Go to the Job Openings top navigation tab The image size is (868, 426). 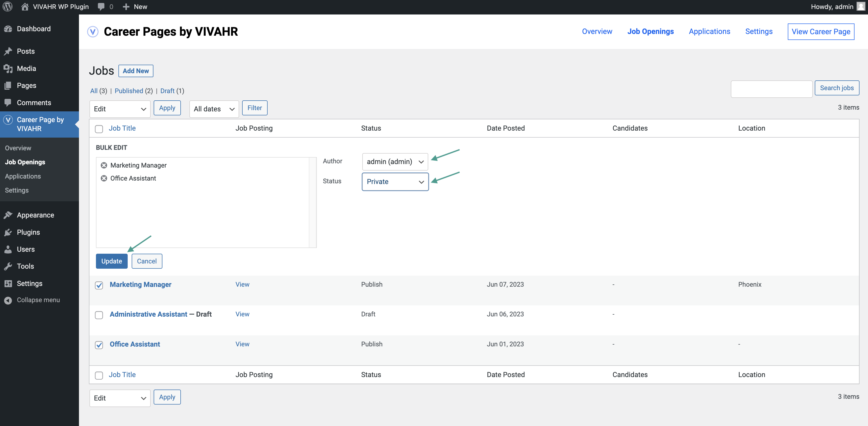(x=650, y=31)
